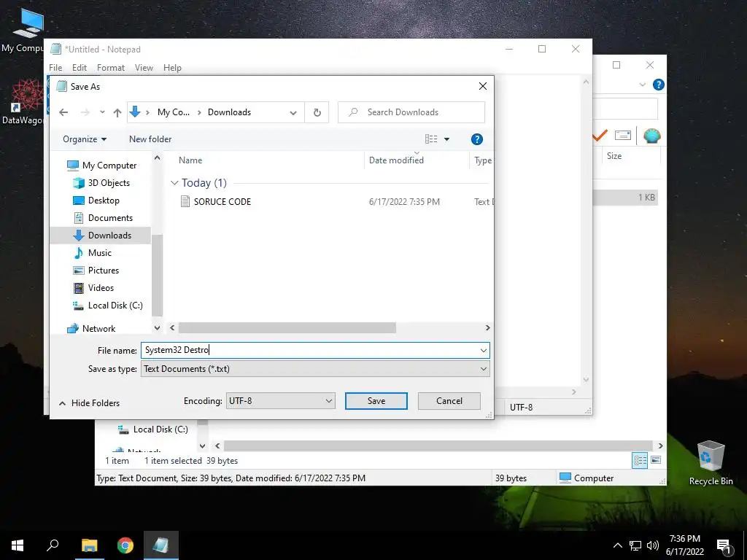
Task: Select the SORUCE CODE file
Action: (x=222, y=202)
